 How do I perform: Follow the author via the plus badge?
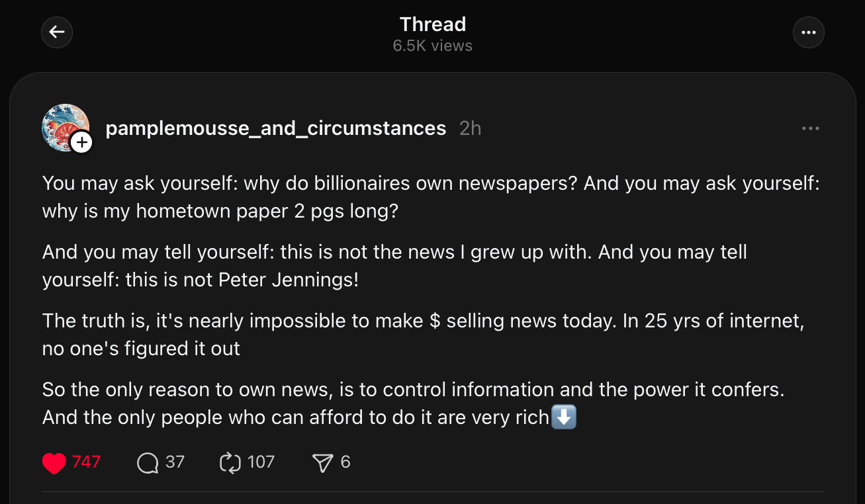click(81, 142)
